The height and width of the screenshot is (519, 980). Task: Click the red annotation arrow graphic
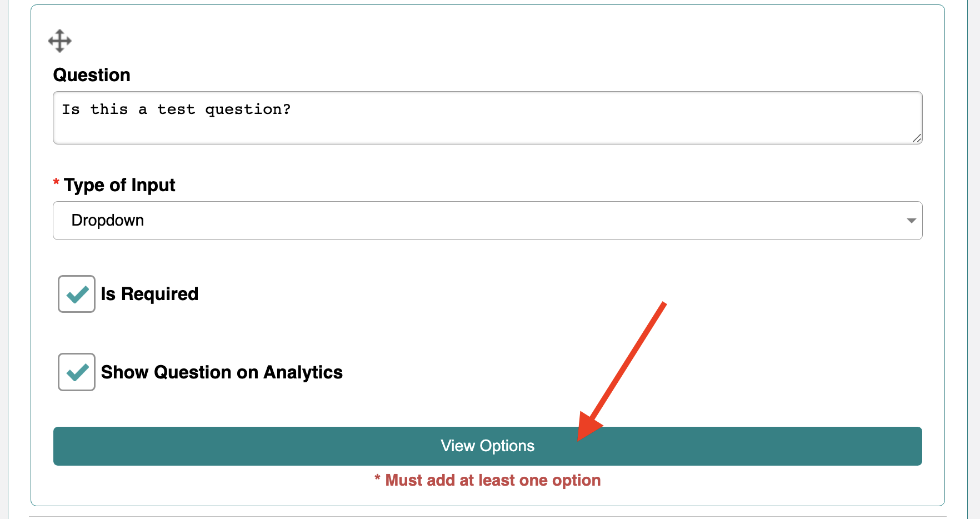point(622,371)
